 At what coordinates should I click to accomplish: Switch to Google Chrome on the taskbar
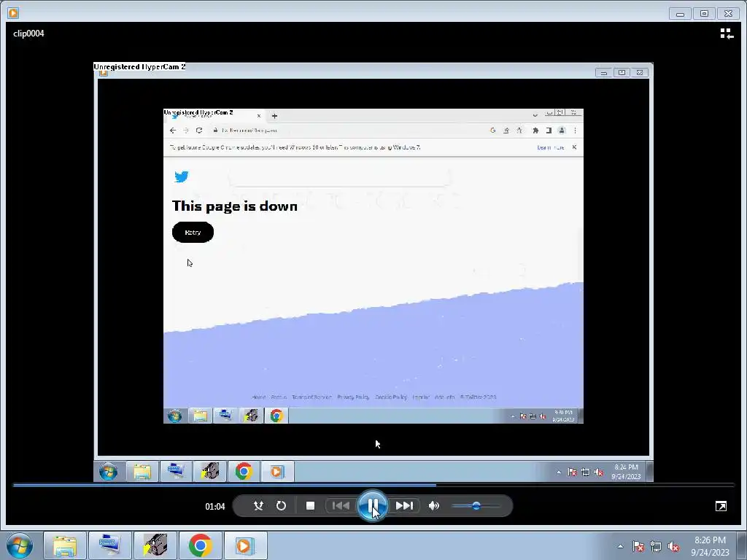[x=200, y=545]
